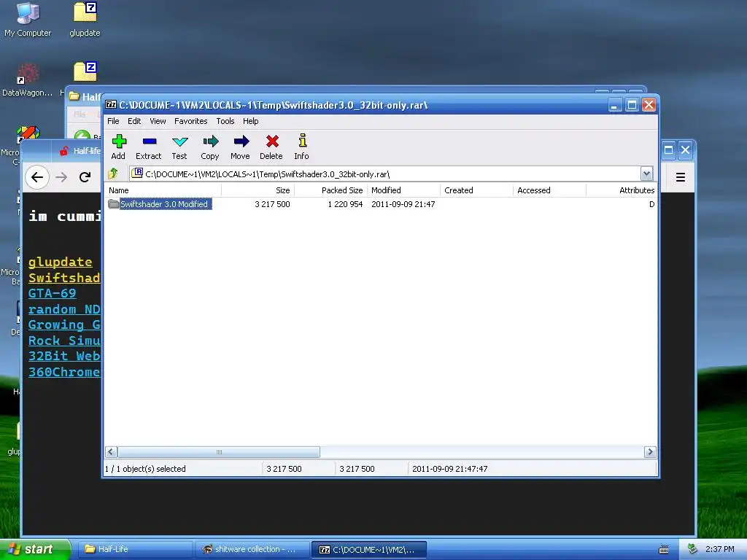The image size is (747, 560).
Task: Click the 2011-09-09 21:47 modified cell
Action: [x=403, y=204]
